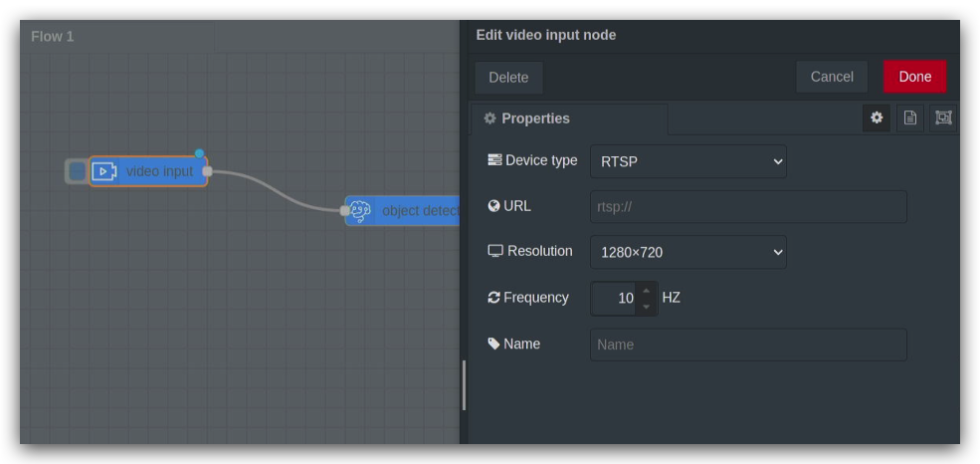Image resolution: width=980 pixels, height=464 pixels.
Task: Increase Frequency with up arrow
Action: coord(647,291)
